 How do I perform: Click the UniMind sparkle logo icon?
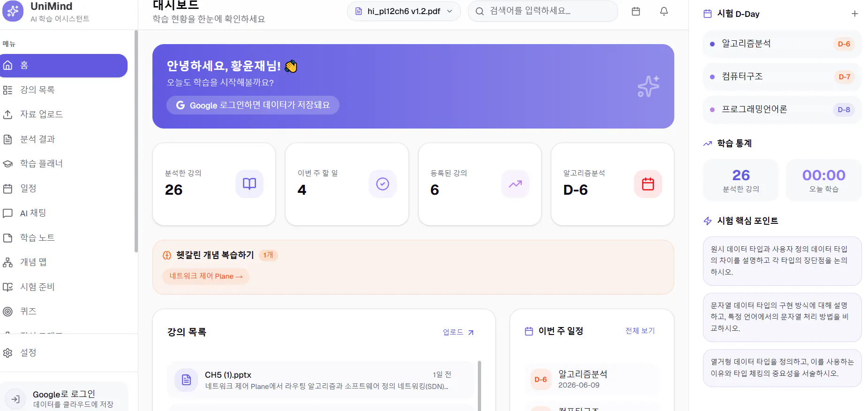tap(13, 11)
